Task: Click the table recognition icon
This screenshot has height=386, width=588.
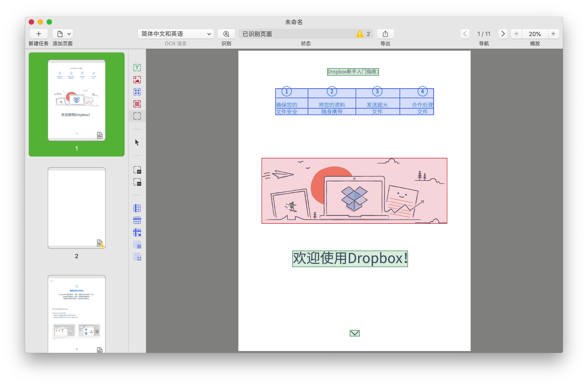Action: [x=137, y=91]
